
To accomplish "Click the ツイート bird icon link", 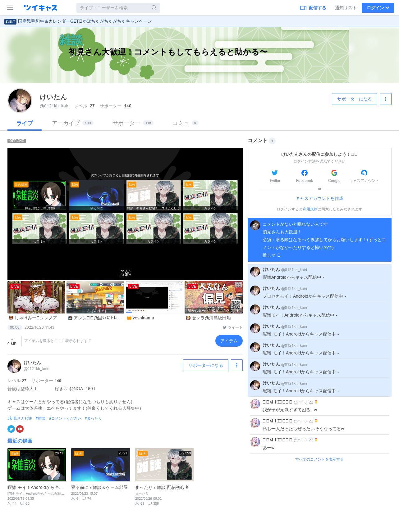I will (x=232, y=327).
